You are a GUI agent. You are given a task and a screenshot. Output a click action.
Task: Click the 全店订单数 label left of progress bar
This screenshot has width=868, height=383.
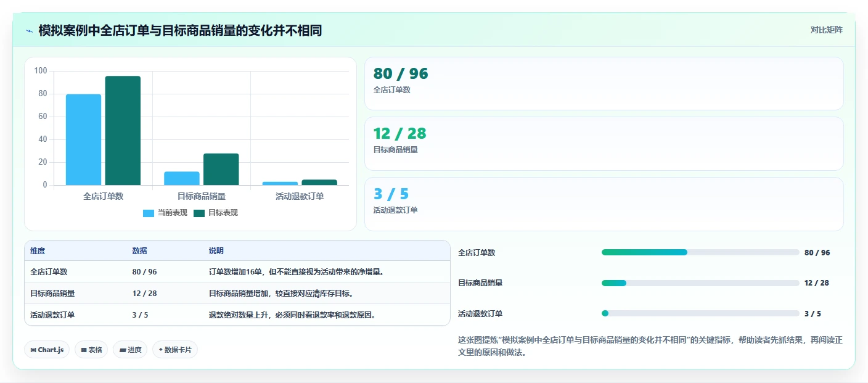click(x=477, y=253)
